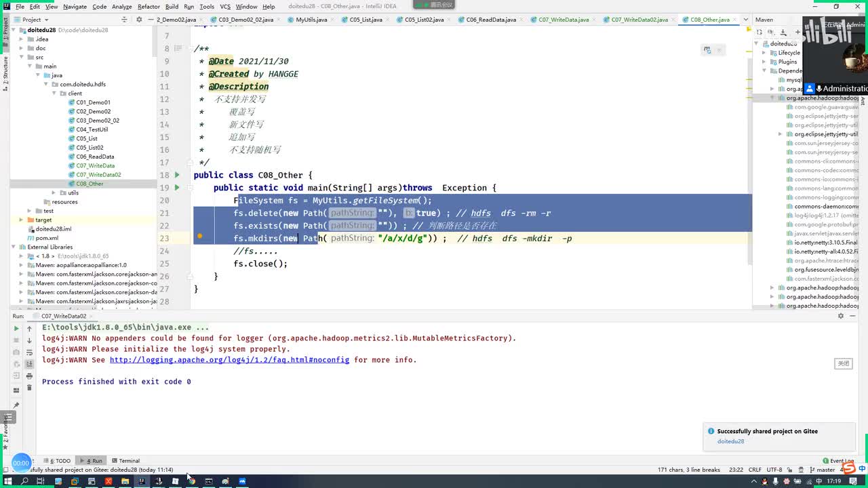This screenshot has width=868, height=488.
Task: Open the log4j FAQ link in console
Action: pos(229,360)
